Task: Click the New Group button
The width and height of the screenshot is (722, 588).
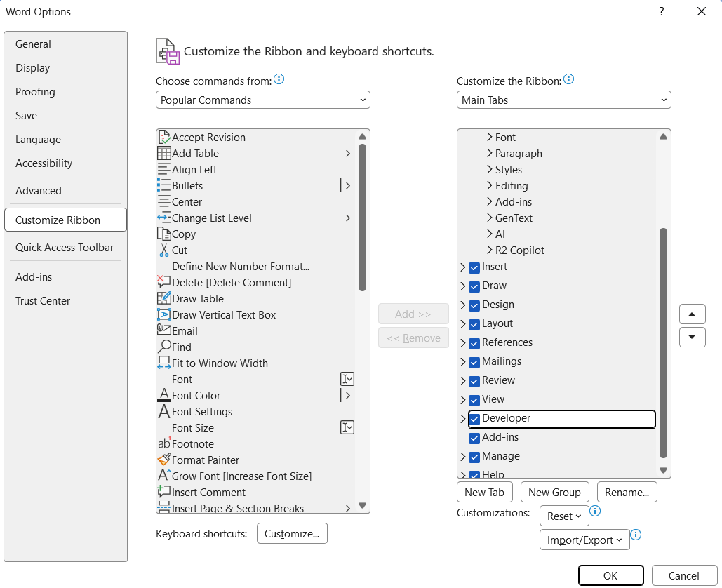Action: (x=554, y=493)
